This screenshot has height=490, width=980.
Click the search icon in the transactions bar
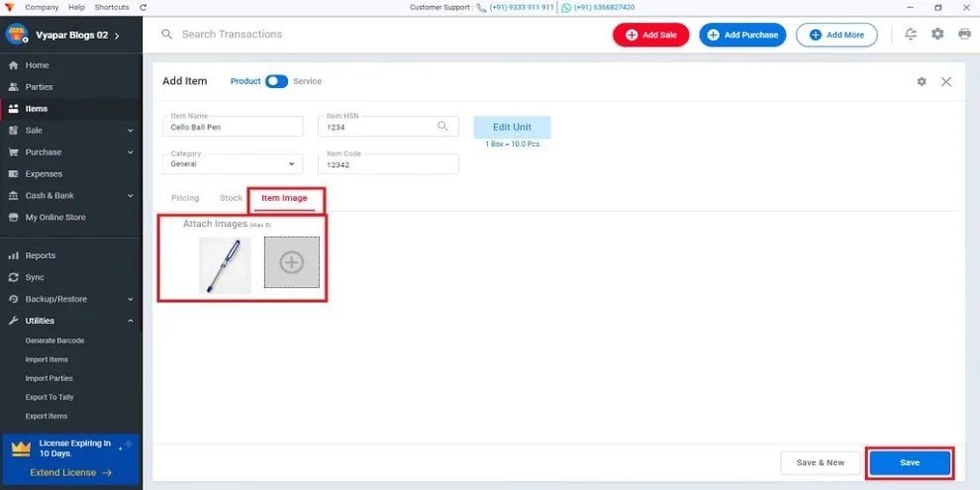click(x=167, y=35)
